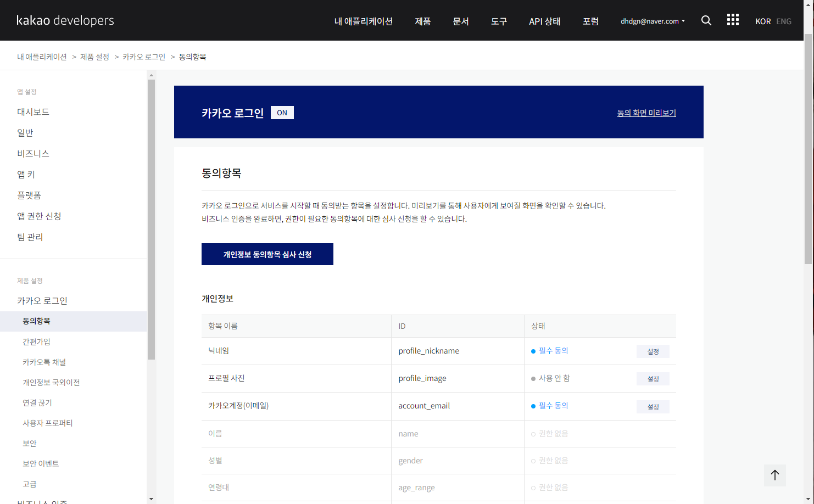Open the API 상태 menu

click(x=545, y=21)
